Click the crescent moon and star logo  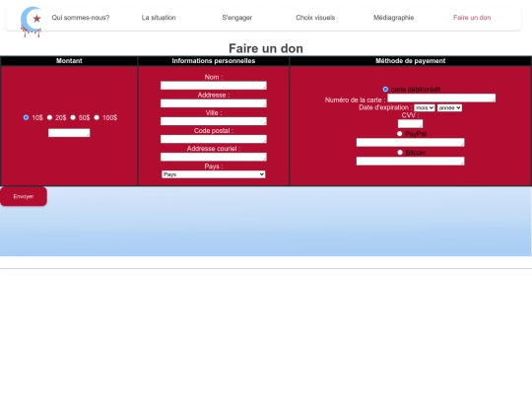pyautogui.click(x=32, y=22)
